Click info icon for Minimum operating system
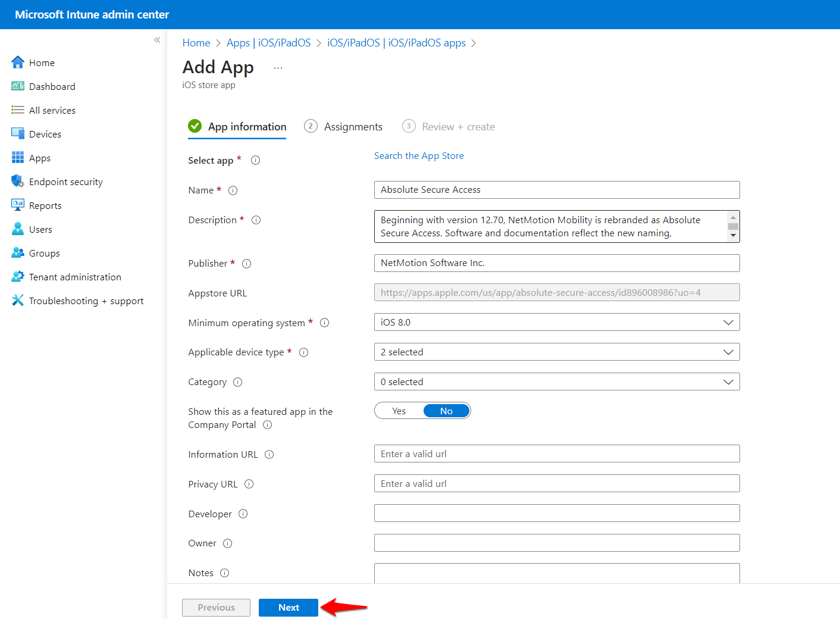Viewport: 840px width, 619px height. tap(325, 323)
